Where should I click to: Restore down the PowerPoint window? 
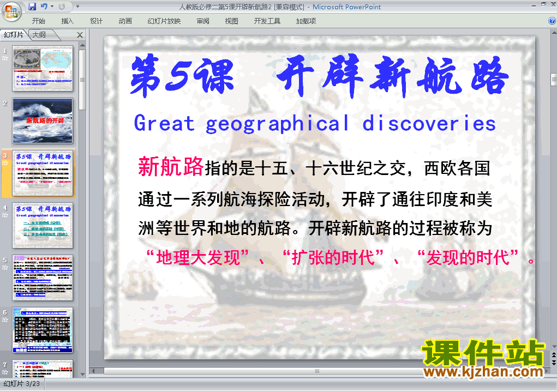coord(543,4)
